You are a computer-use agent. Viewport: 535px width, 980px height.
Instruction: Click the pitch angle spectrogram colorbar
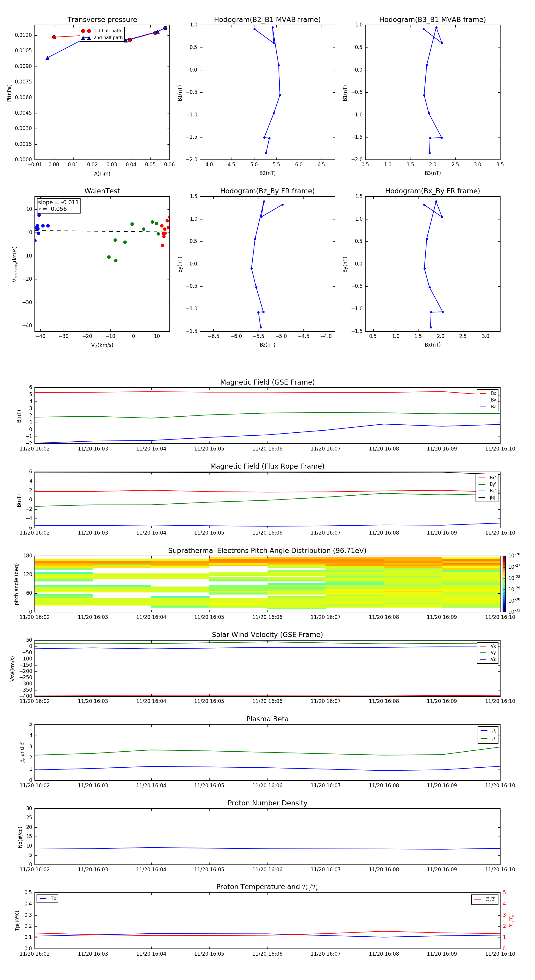(x=504, y=584)
